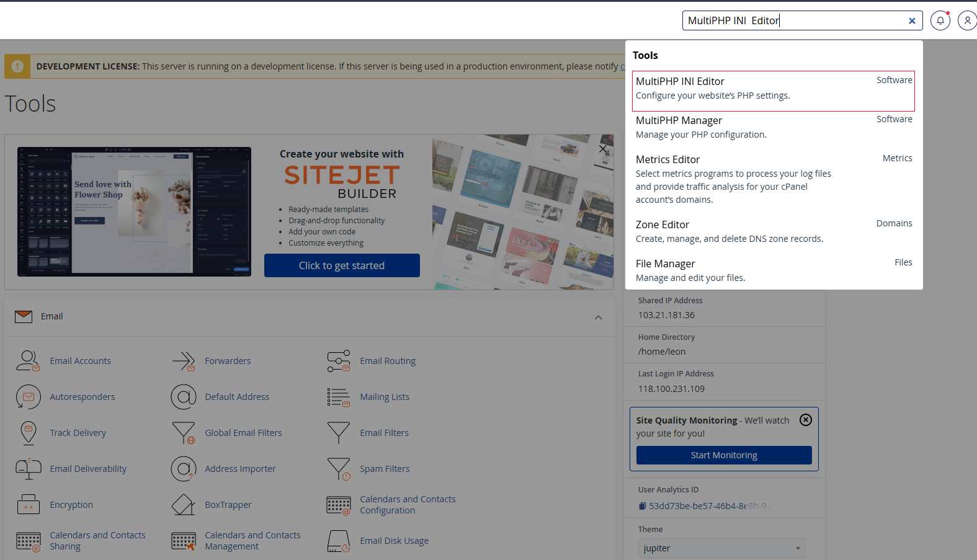Open Calendars and Contacts Sharing link

tap(97, 541)
